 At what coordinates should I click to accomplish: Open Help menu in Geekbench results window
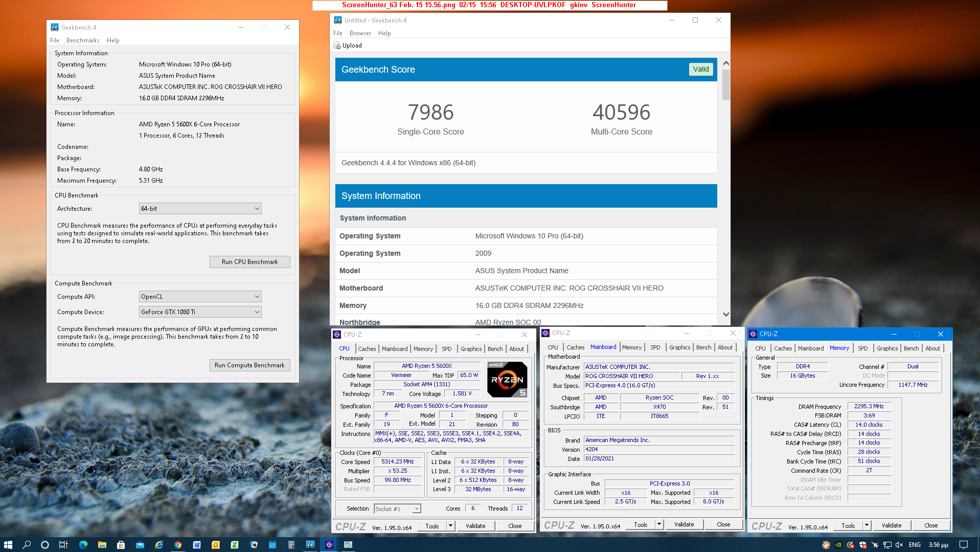click(x=384, y=33)
